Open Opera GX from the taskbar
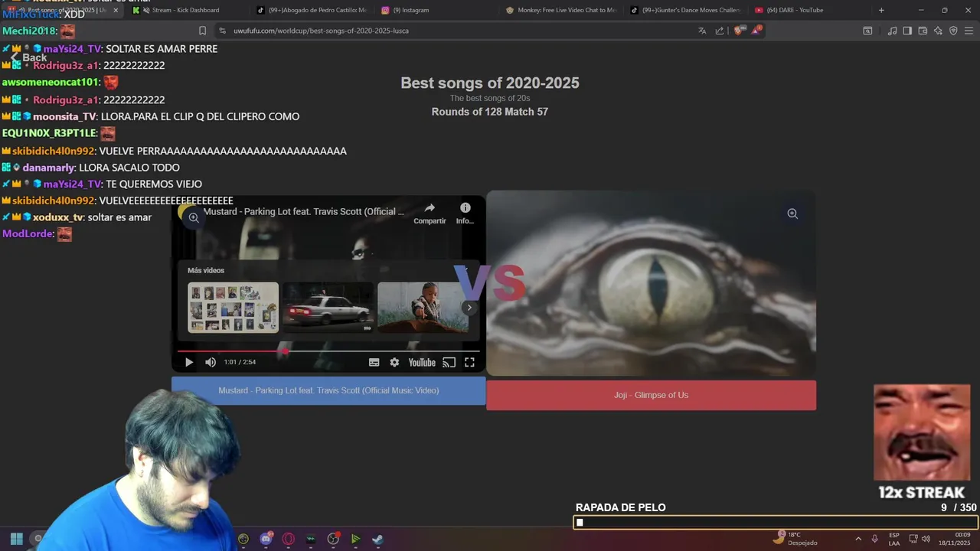The width and height of the screenshot is (980, 551). tap(289, 539)
